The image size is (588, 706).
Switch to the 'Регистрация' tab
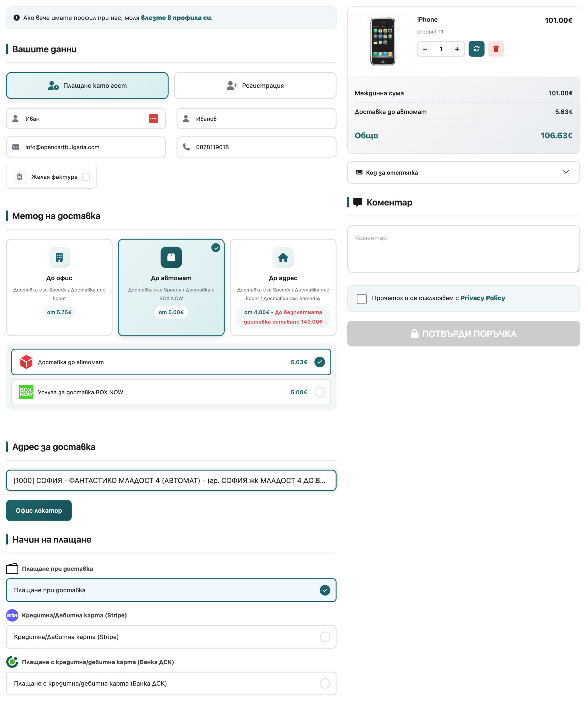(x=255, y=86)
